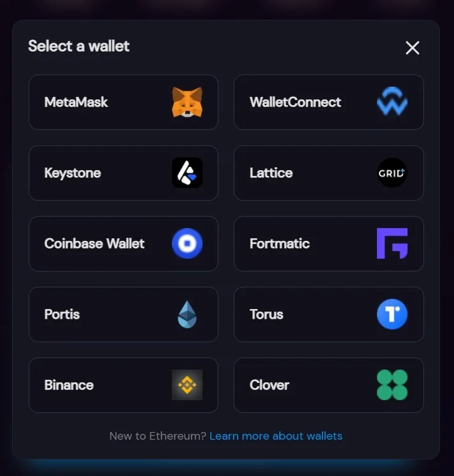Click the green Clover logo icon

coord(392,385)
